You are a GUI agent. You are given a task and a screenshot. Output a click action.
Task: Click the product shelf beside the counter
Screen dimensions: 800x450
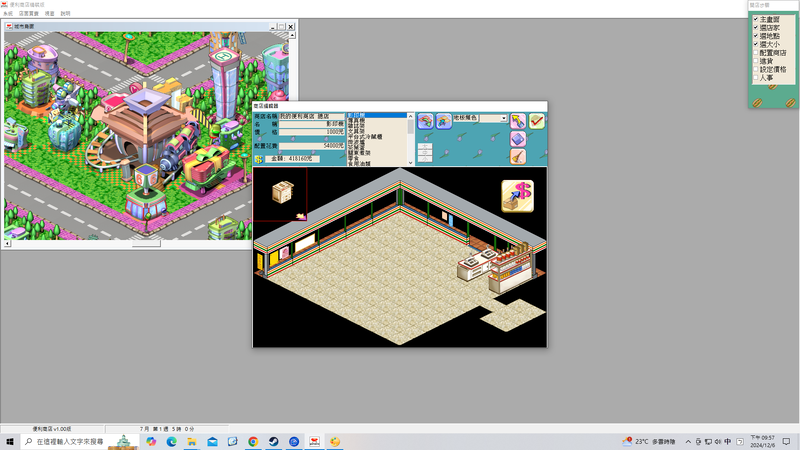(511, 270)
